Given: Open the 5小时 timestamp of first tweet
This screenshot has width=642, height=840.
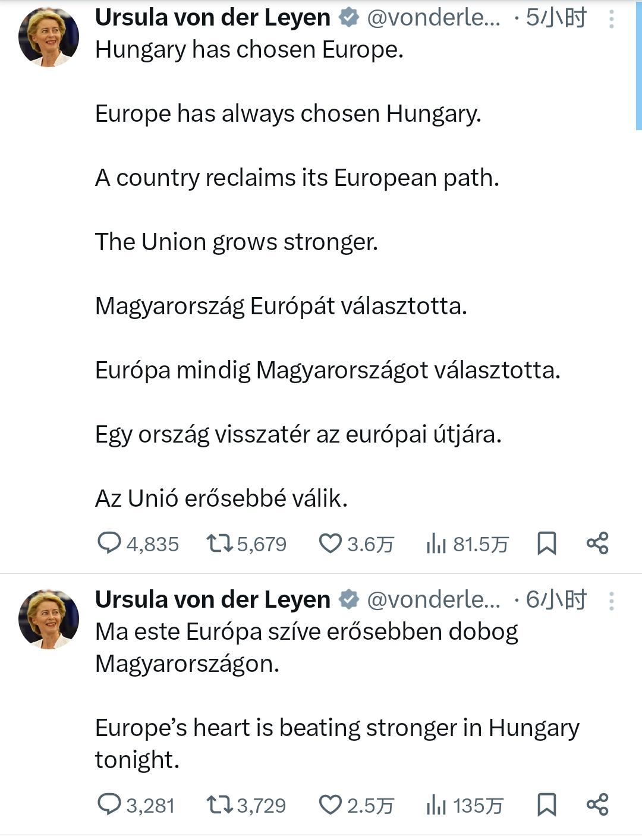Looking at the screenshot, I should 556,18.
